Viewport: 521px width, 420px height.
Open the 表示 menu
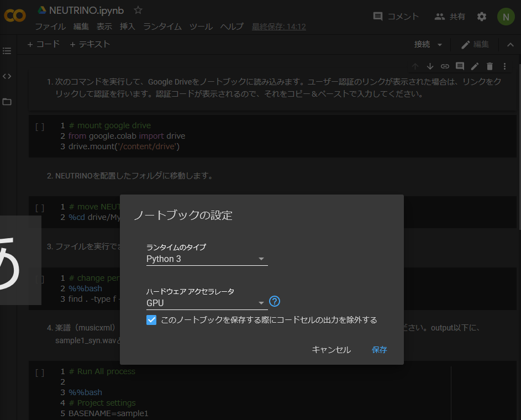(x=104, y=27)
